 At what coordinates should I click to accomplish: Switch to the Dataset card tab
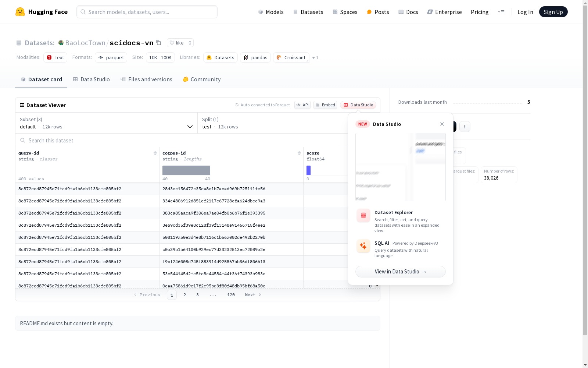point(41,79)
